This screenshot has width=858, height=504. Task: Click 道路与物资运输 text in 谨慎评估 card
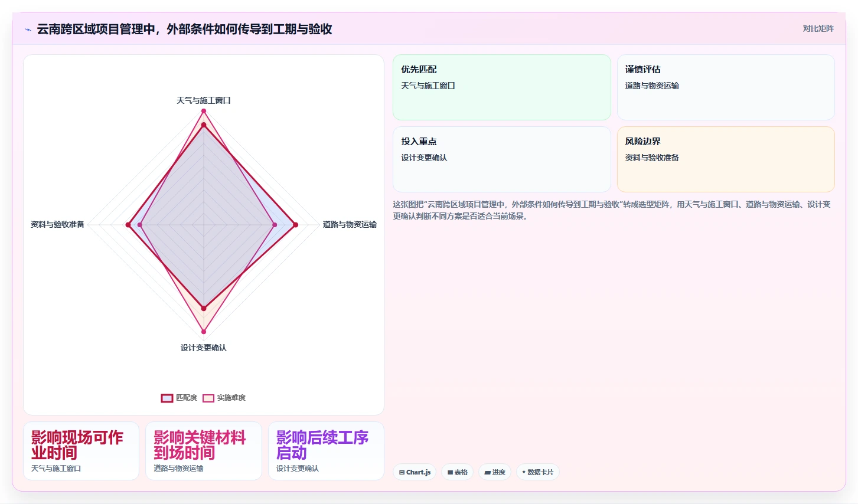[x=652, y=86]
